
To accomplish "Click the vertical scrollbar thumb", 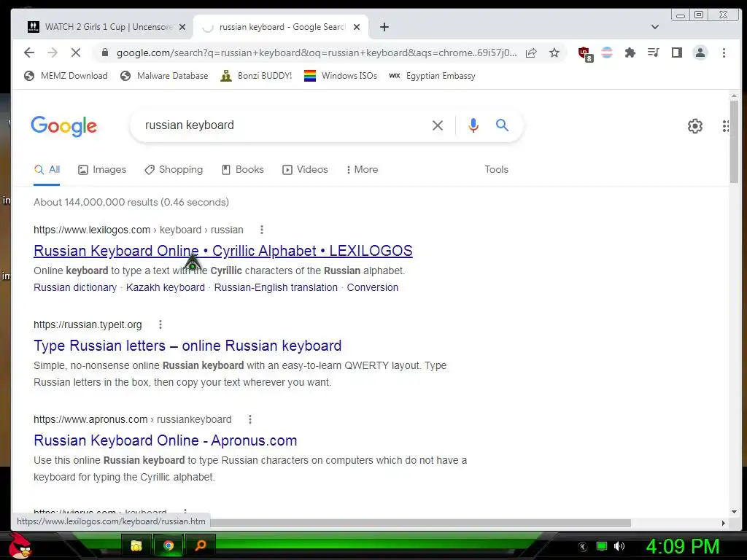I will click(734, 141).
